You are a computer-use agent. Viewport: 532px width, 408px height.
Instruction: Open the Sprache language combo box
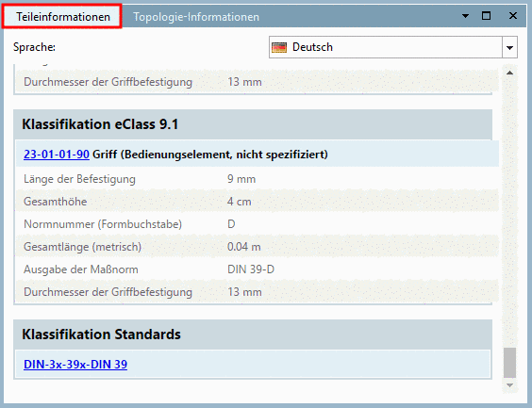393,47
